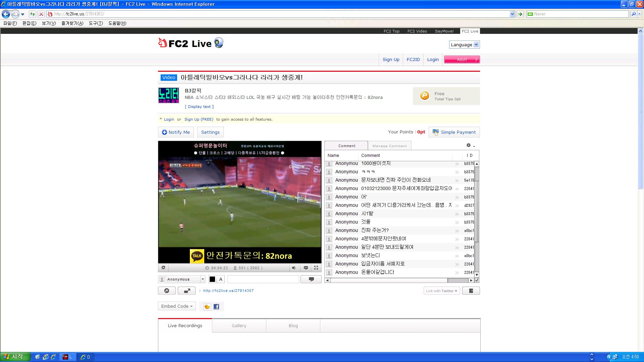Open the 도구 menu in menu bar

tap(96, 23)
